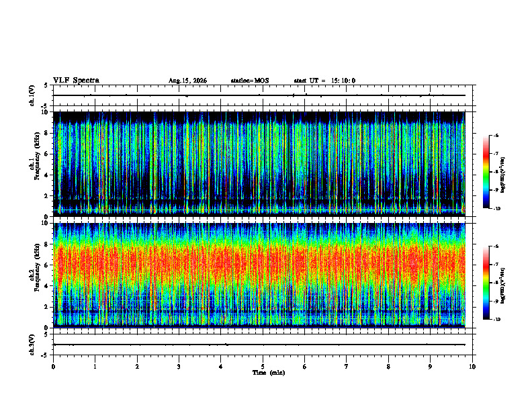Click the "5" minute tick label on the time axis
Image resolution: width=532 pixels, height=411 pixels.
(263, 367)
